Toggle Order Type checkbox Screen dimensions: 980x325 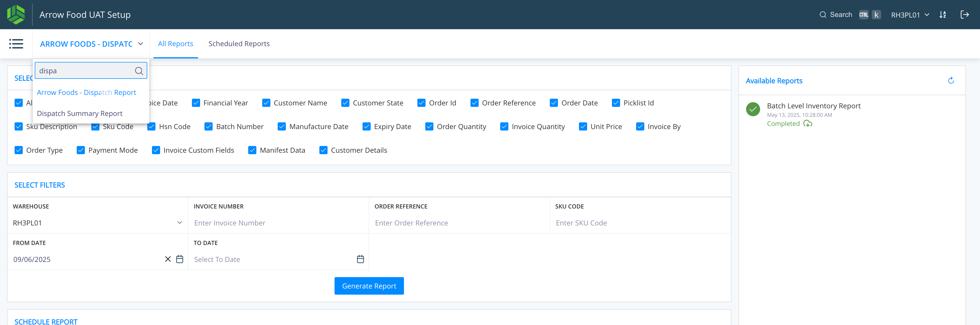[x=19, y=150]
